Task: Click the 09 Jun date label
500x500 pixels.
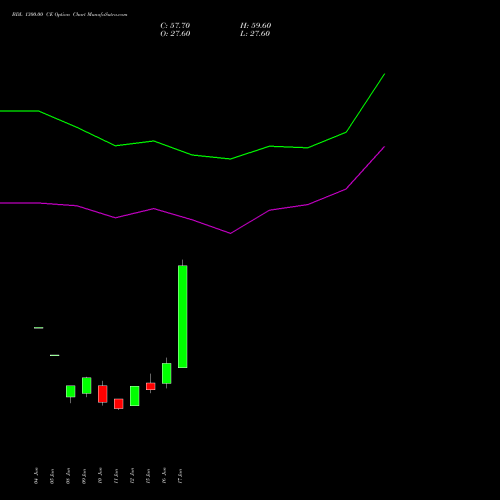Action: point(84,476)
